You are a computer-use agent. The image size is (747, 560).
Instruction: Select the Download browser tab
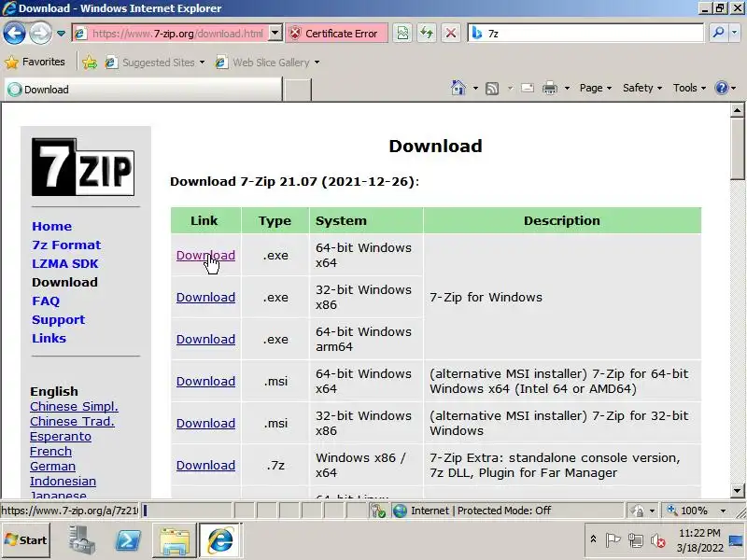point(143,90)
